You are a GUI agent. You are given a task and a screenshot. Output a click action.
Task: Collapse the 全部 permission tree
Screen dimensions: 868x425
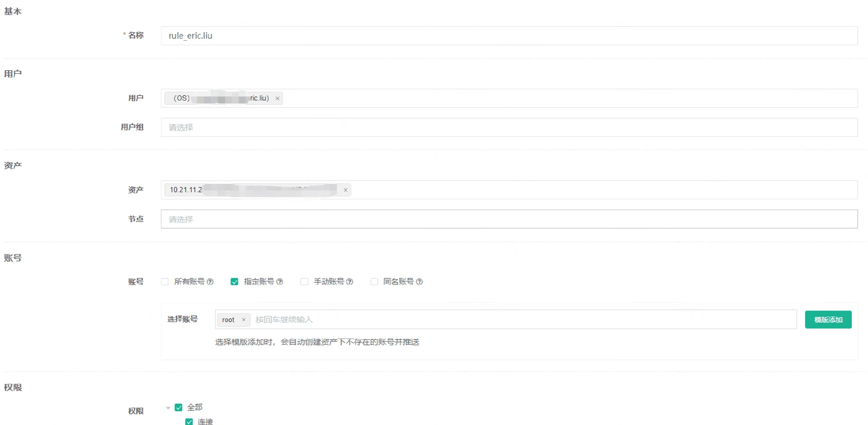click(168, 408)
